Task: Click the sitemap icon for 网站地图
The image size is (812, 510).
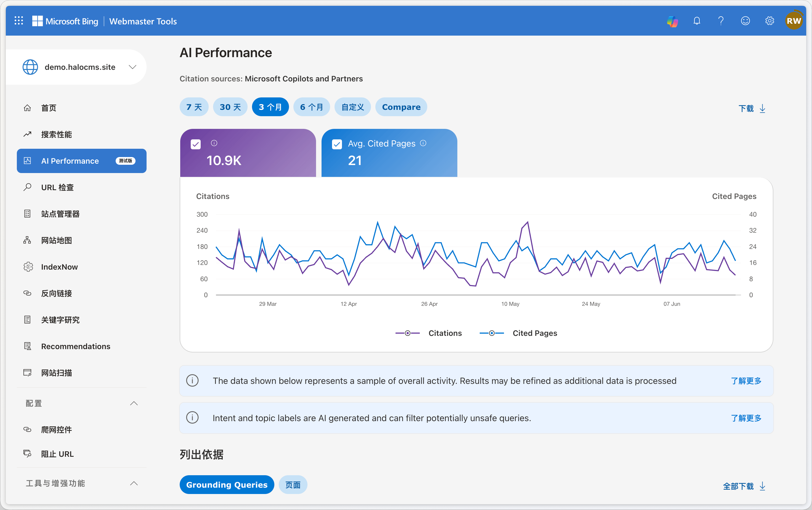Action: 27,240
